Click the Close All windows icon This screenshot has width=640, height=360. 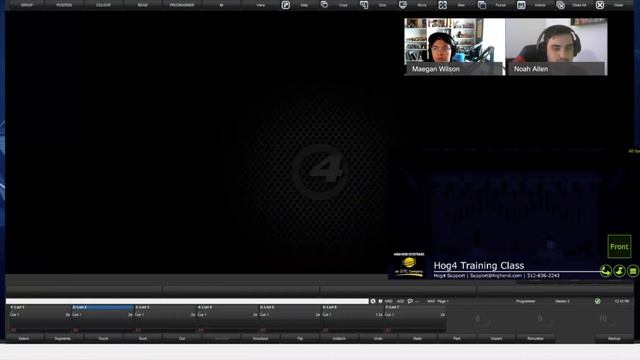pyautogui.click(x=560, y=5)
